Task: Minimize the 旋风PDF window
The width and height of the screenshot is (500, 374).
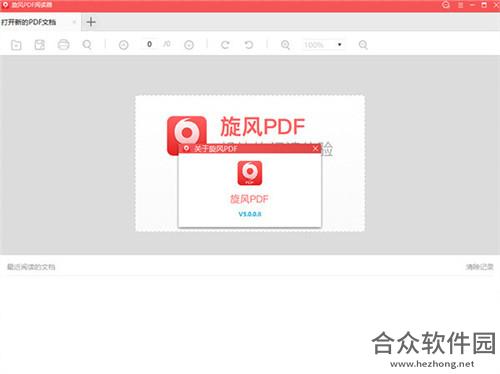Action: tap(472, 5)
